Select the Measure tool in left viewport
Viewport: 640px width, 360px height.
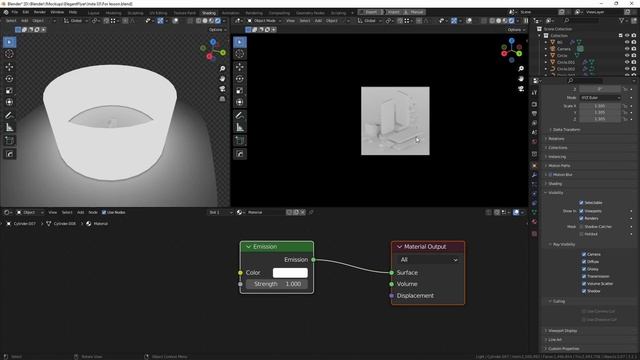tap(9, 128)
